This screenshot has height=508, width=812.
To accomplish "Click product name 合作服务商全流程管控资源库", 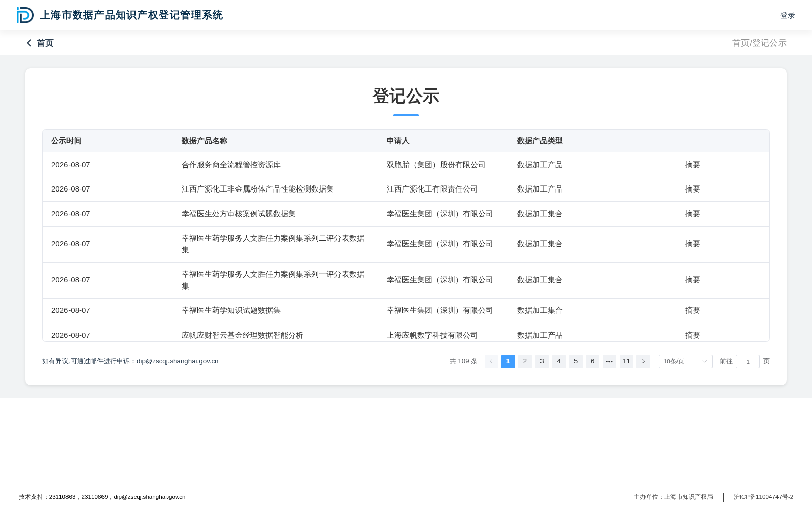I will (x=231, y=165).
